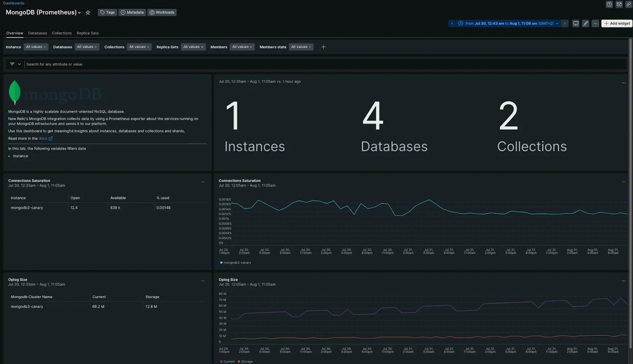Expand the Instance All values dropdown
The height and width of the screenshot is (364, 633).
coord(36,47)
